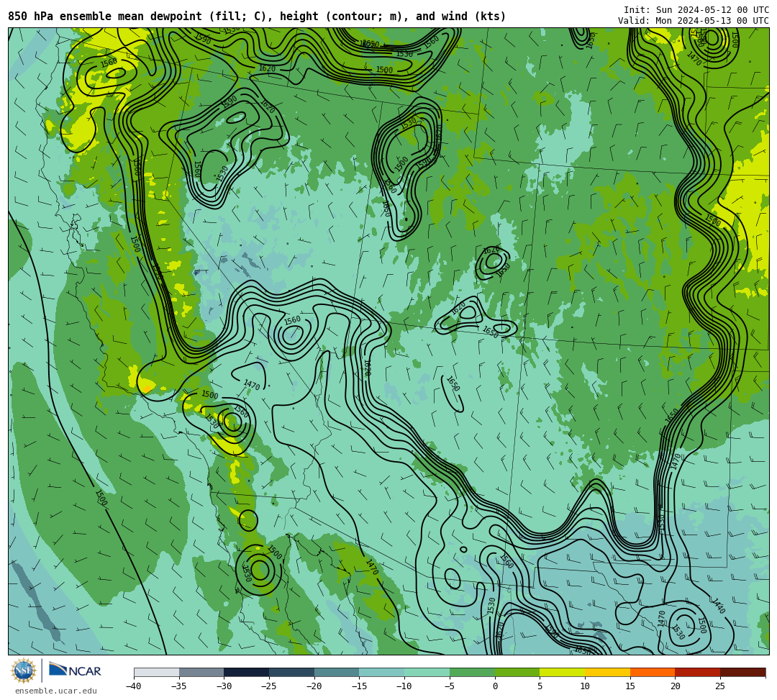Click the 5 to 10 yellow-green swatch

[x=562, y=672]
